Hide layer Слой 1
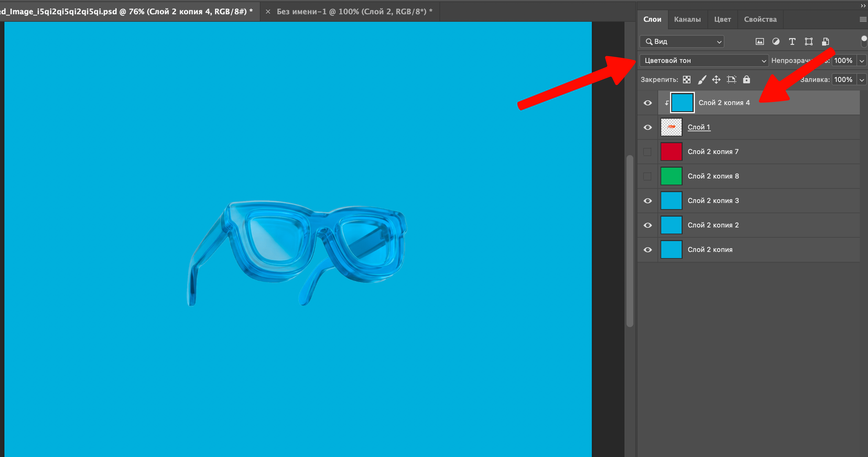 pos(647,127)
